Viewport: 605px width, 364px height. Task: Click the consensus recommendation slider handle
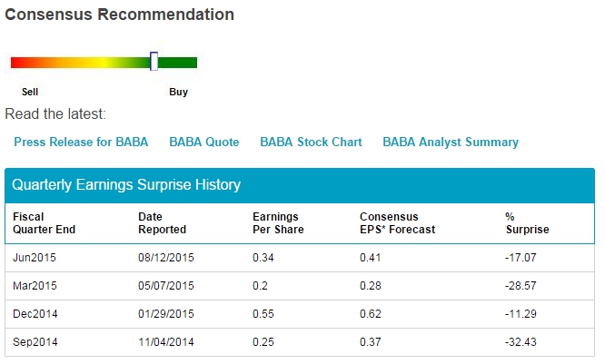(154, 62)
